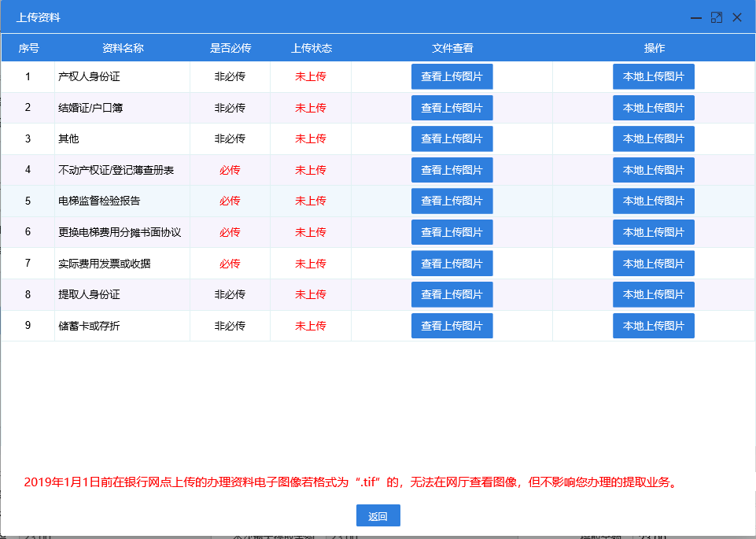View uploaded images for 结婚证/户口簿
This screenshot has height=539, width=756.
point(452,108)
